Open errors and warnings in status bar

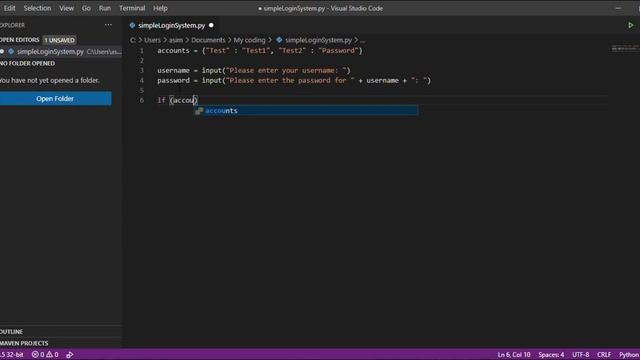point(45,355)
